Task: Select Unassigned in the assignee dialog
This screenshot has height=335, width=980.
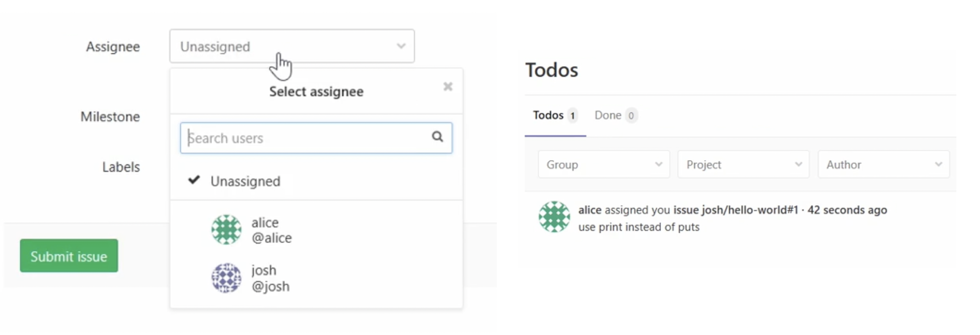Action: pos(245,181)
